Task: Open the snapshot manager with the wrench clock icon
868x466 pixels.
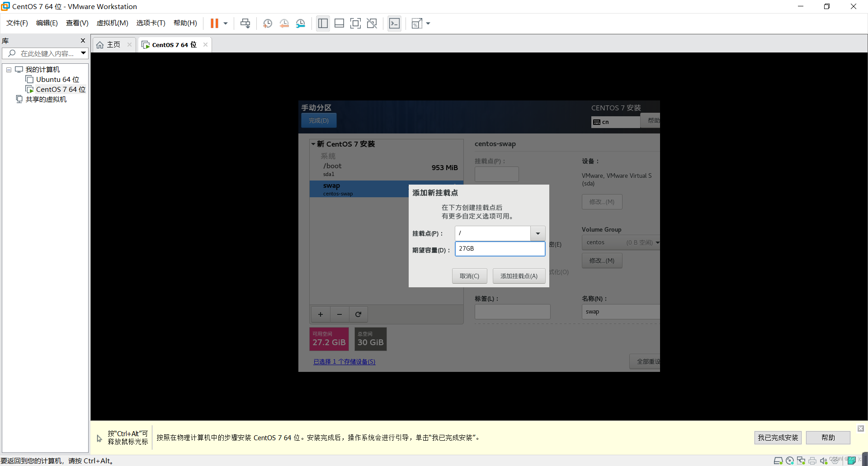Action: [301, 24]
